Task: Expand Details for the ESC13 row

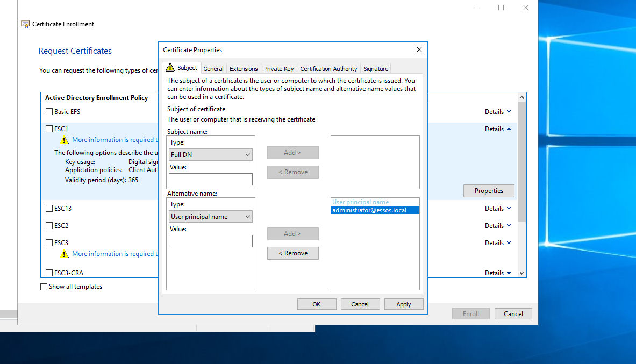Action: [x=498, y=208]
